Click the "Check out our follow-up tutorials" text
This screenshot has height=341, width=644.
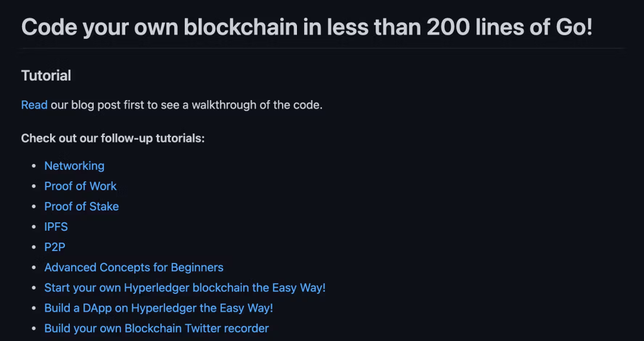pyautogui.click(x=113, y=138)
